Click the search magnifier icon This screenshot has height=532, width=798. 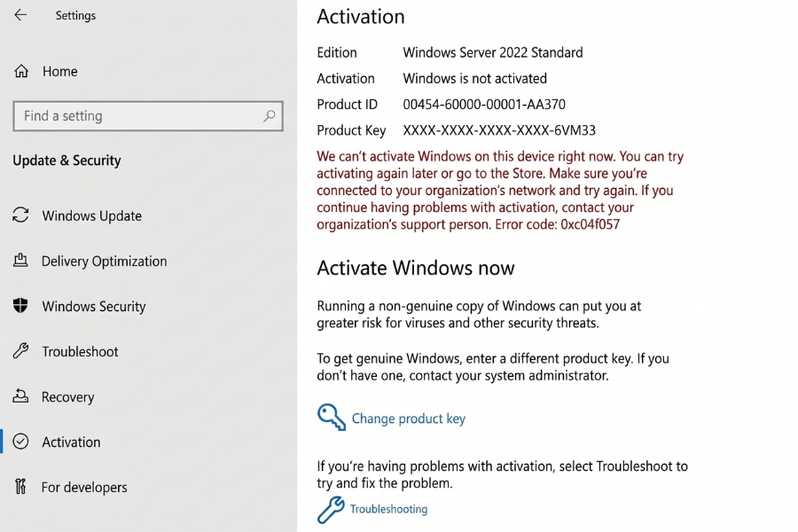pos(270,116)
